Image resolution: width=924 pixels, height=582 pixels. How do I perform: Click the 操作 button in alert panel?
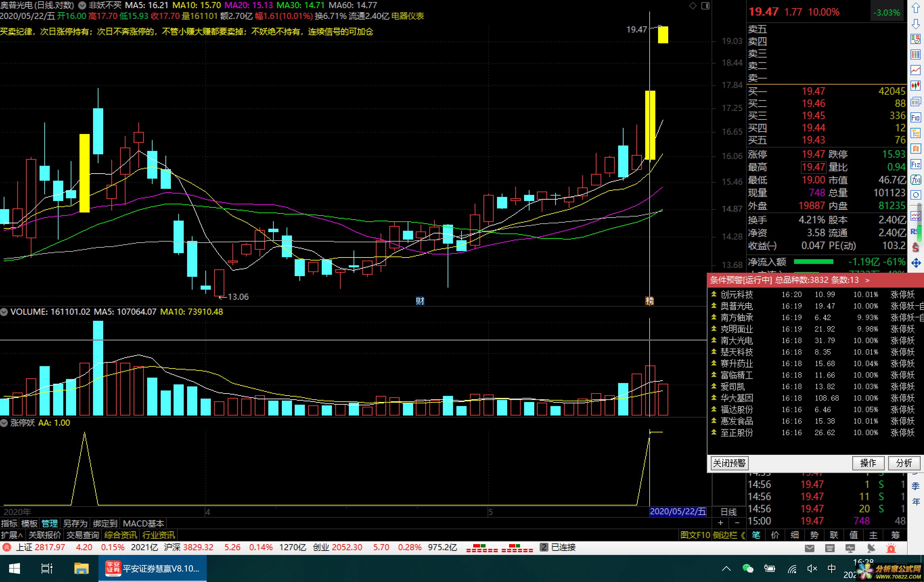pyautogui.click(x=868, y=463)
